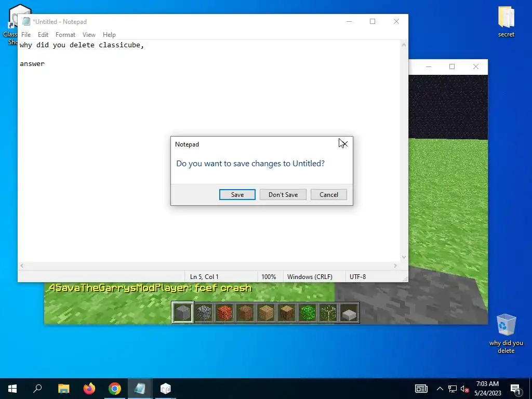Maximize the ClassiCube game window
The height and width of the screenshot is (399, 532).
coord(452,66)
